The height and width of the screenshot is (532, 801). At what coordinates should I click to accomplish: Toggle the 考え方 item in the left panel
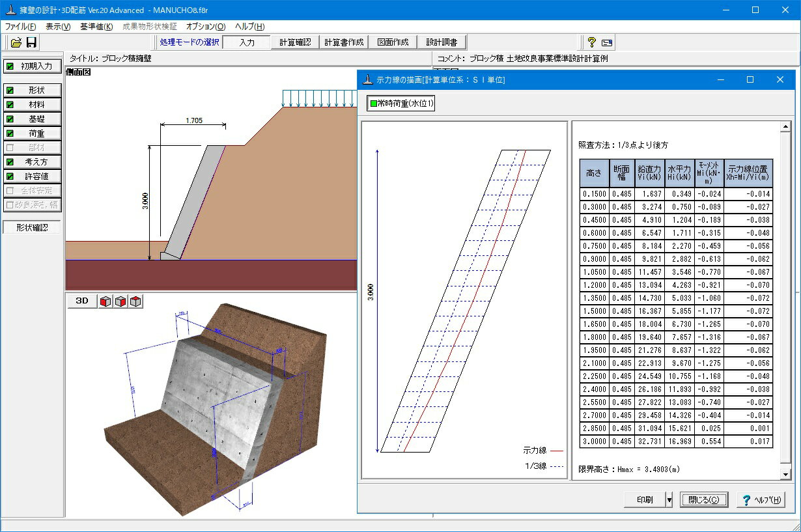[x=33, y=162]
